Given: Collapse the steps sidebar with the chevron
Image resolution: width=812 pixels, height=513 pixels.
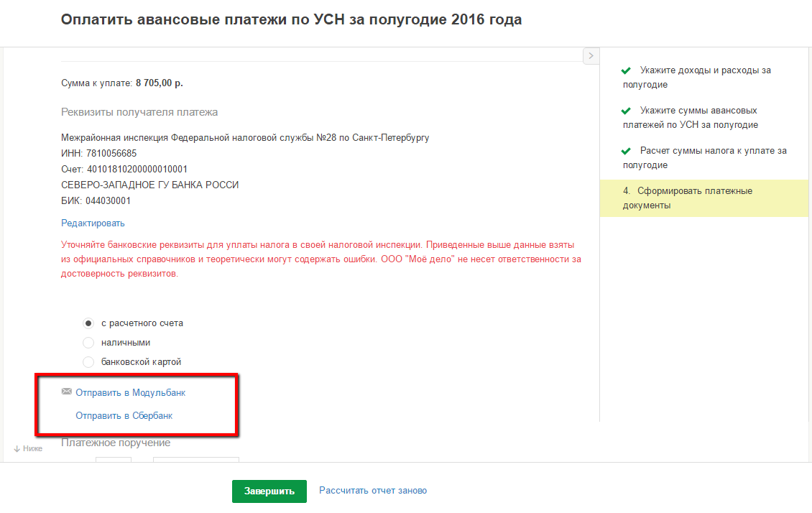Looking at the screenshot, I should click(x=591, y=55).
